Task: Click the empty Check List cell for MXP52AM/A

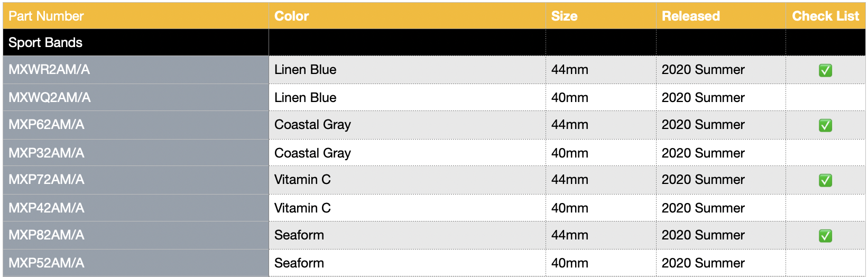Action: 826,263
